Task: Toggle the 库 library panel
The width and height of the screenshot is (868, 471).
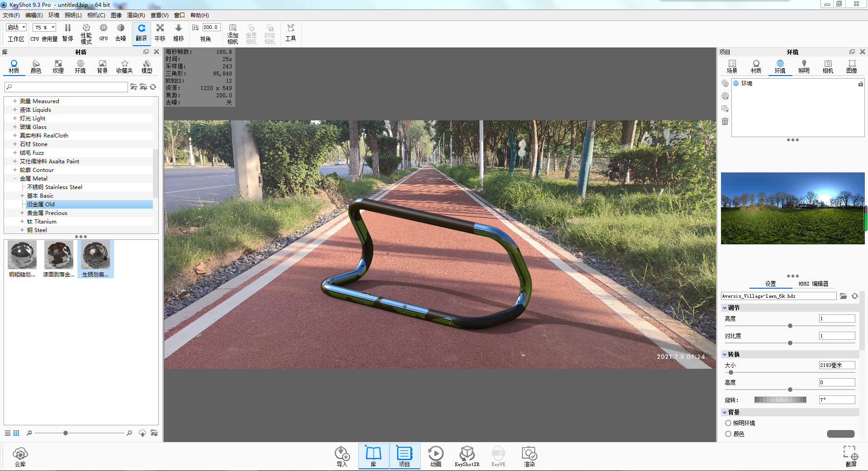Action: 374,457
